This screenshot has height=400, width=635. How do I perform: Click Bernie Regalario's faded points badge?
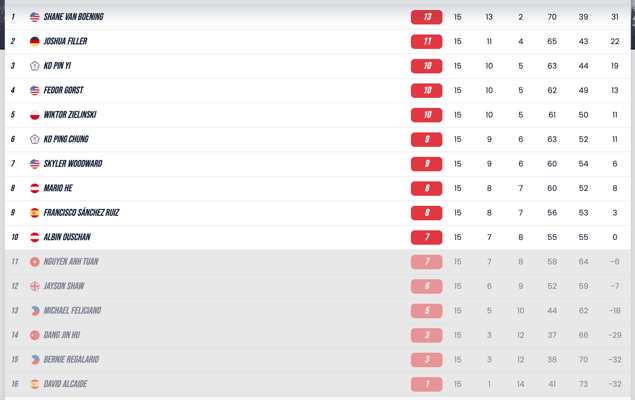(427, 360)
